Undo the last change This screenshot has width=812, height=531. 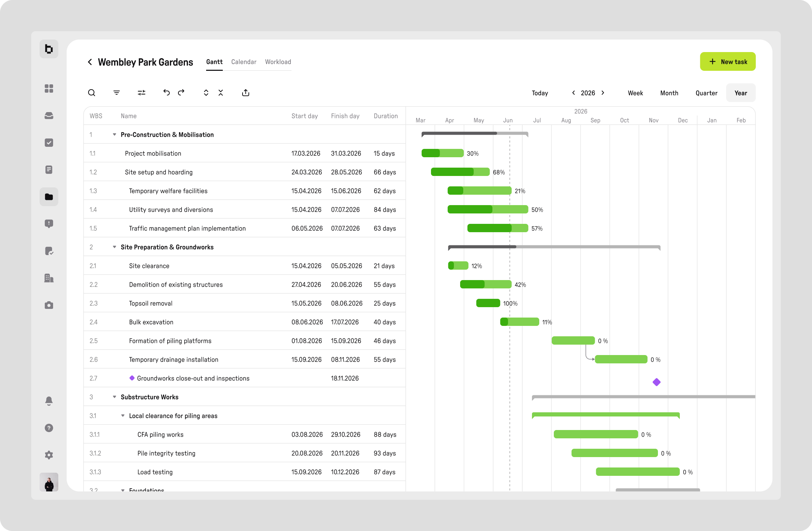point(167,92)
